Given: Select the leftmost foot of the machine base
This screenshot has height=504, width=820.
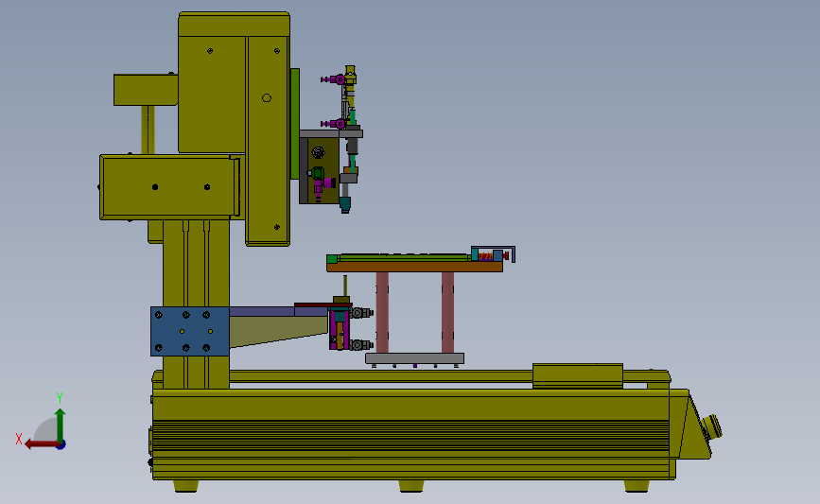Looking at the screenshot, I should pyautogui.click(x=185, y=486).
